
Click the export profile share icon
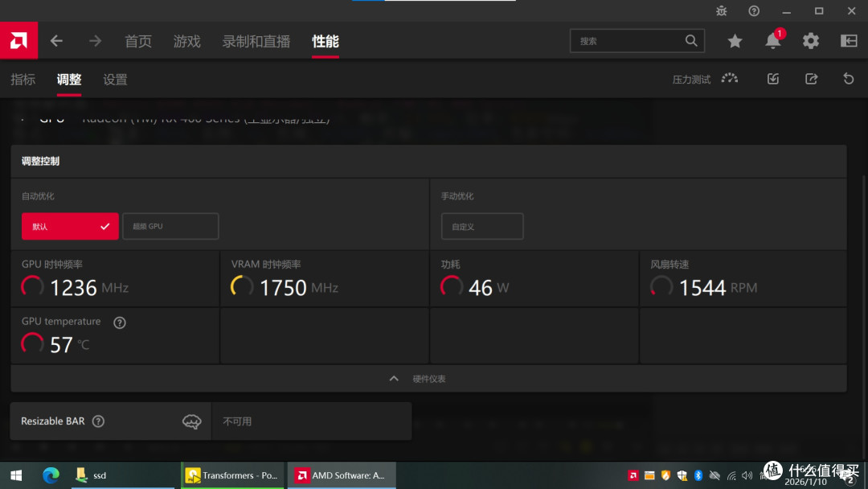[812, 79]
